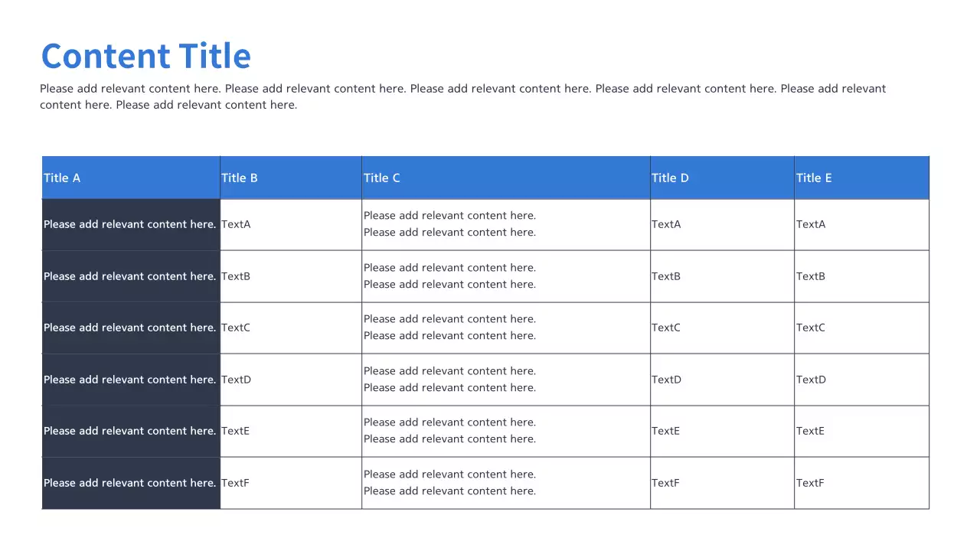Select TextF in the Title E column
980x551 pixels.
coord(810,483)
